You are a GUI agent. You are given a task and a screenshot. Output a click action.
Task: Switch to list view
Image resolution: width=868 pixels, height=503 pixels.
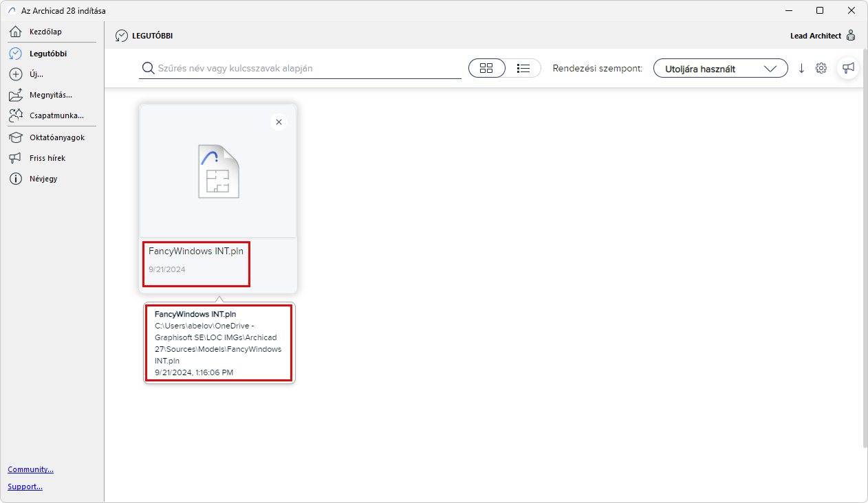point(523,68)
